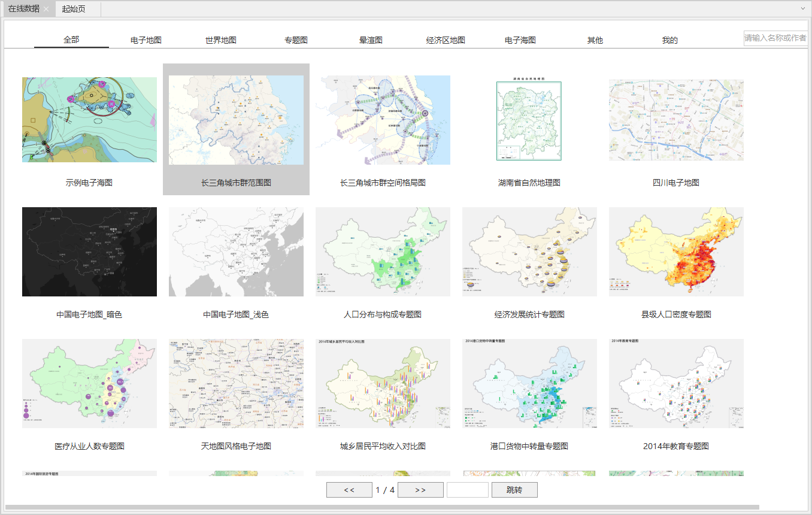Image resolution: width=812 pixels, height=515 pixels.
Task: Open the 湖南省自然地理图 map thumbnail
Action: (529, 120)
